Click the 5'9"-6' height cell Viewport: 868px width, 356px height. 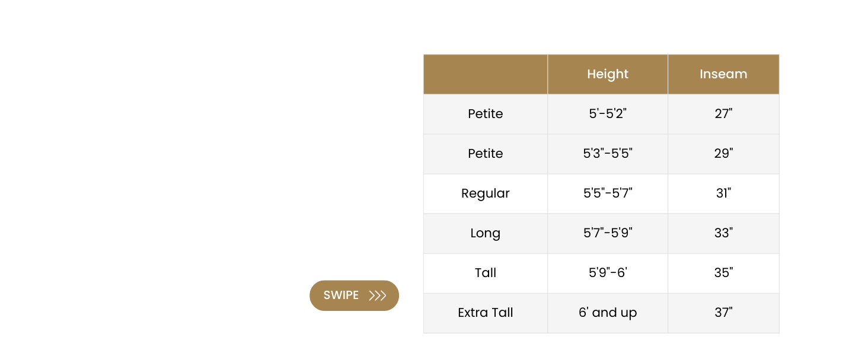608,273
